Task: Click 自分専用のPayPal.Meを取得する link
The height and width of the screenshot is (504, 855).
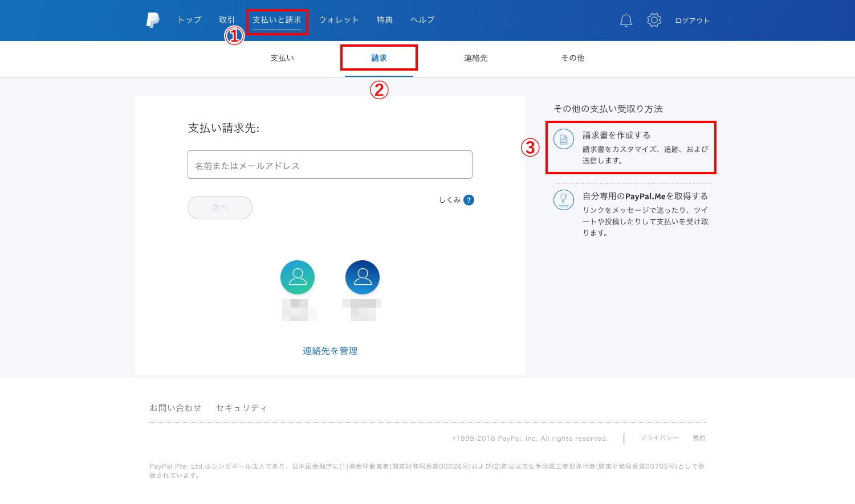Action: coord(645,196)
